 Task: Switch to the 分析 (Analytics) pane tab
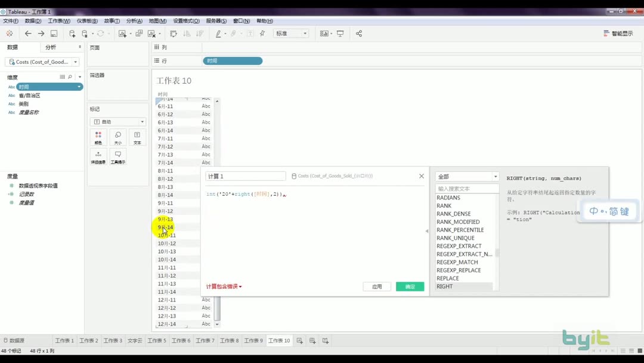point(51,47)
